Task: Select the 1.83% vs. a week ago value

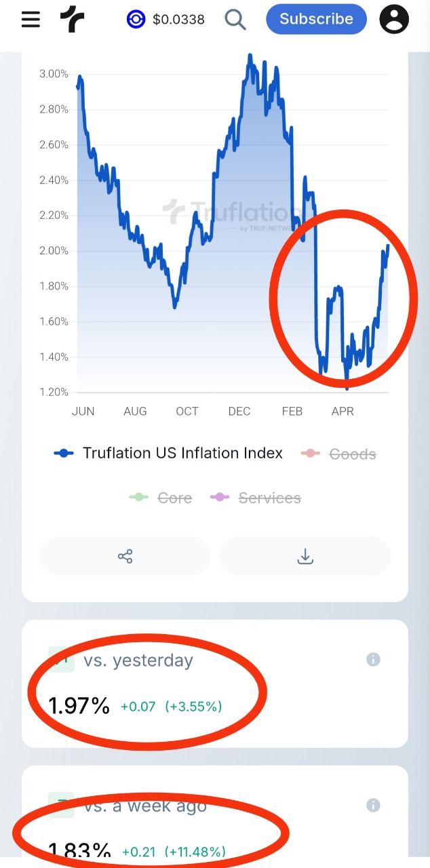Action: tap(79, 852)
